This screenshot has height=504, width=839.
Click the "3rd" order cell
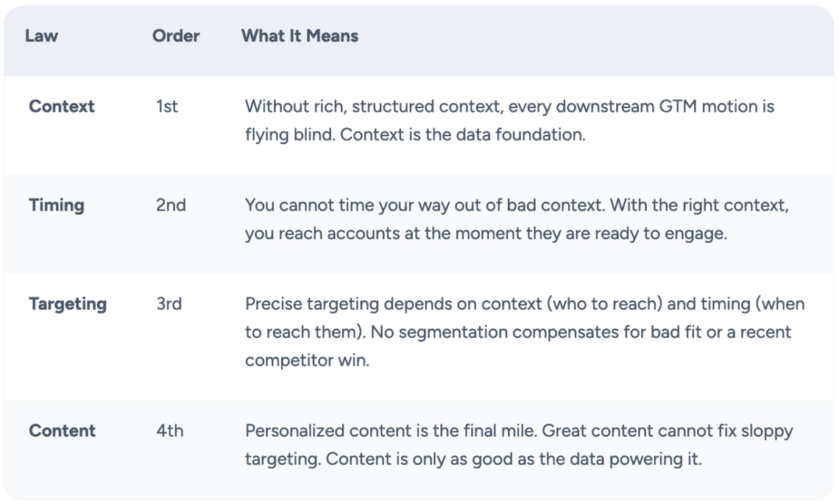tap(169, 304)
